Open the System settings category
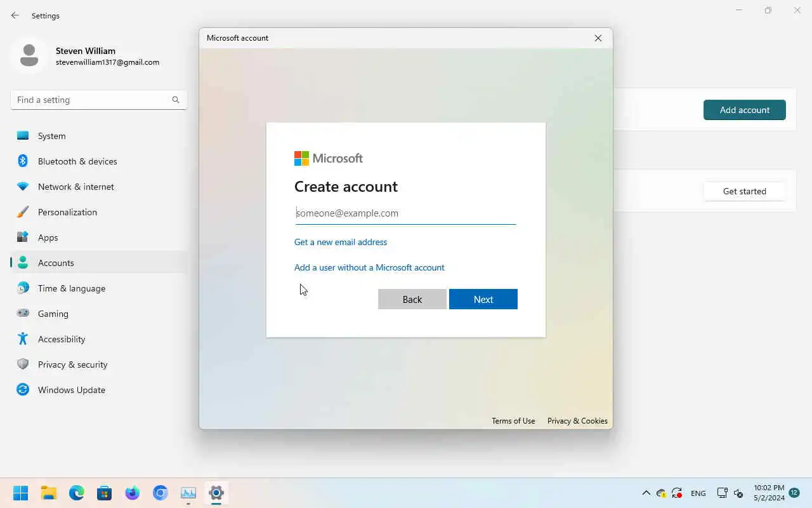Viewport: 812px width, 508px height. 98,136
